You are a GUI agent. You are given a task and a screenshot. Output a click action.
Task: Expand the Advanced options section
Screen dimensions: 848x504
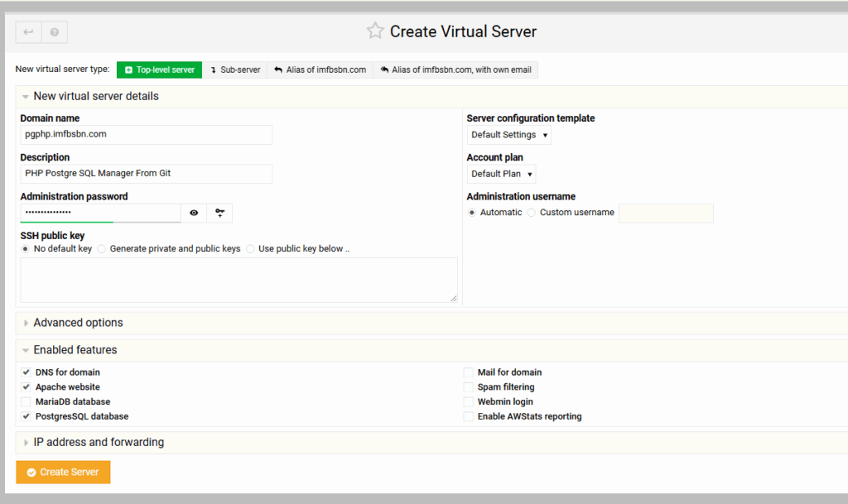point(78,323)
